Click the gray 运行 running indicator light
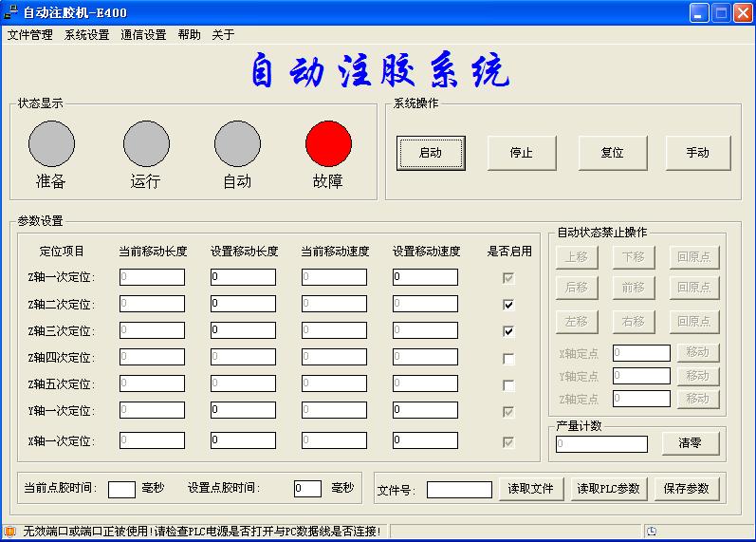Image resolution: width=756 pixels, height=542 pixels. pos(146,144)
